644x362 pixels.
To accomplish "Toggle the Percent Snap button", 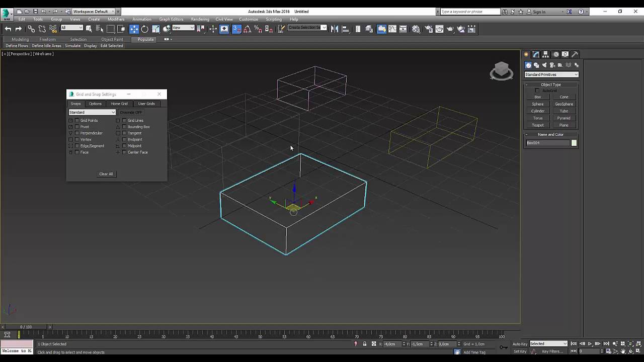I will (258, 29).
